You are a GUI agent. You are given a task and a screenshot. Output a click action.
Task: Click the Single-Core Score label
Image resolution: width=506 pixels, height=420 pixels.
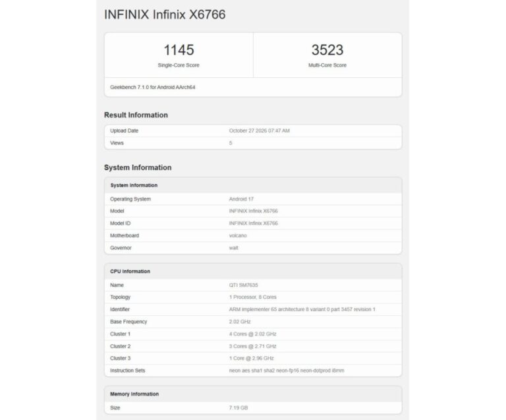[179, 65]
